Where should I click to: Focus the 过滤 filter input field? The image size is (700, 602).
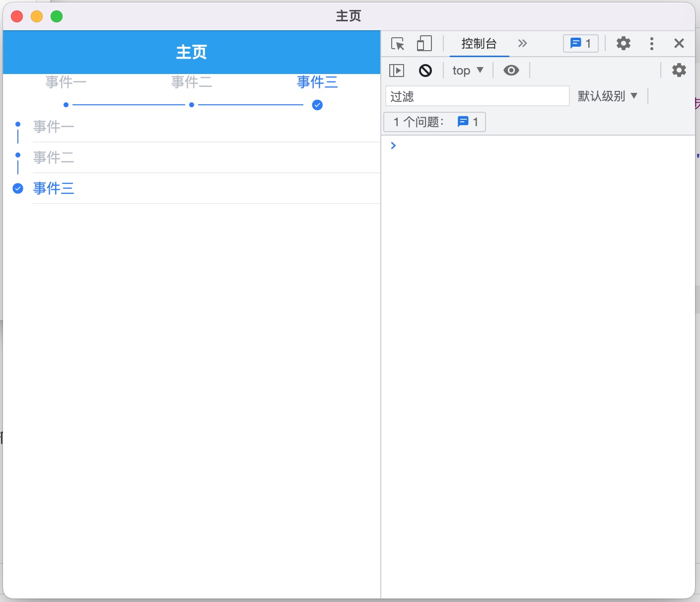click(x=477, y=96)
